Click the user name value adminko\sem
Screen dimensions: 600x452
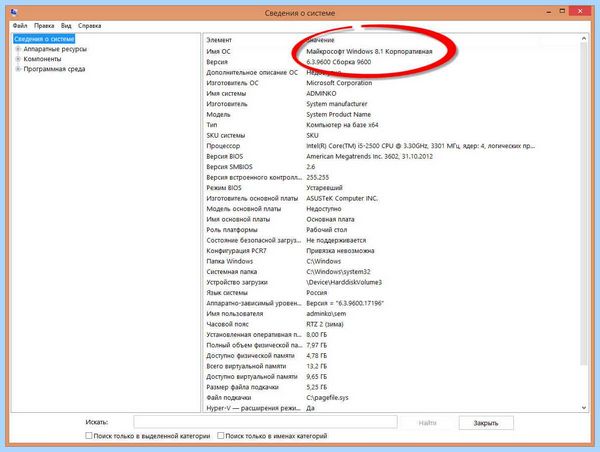pos(326,314)
